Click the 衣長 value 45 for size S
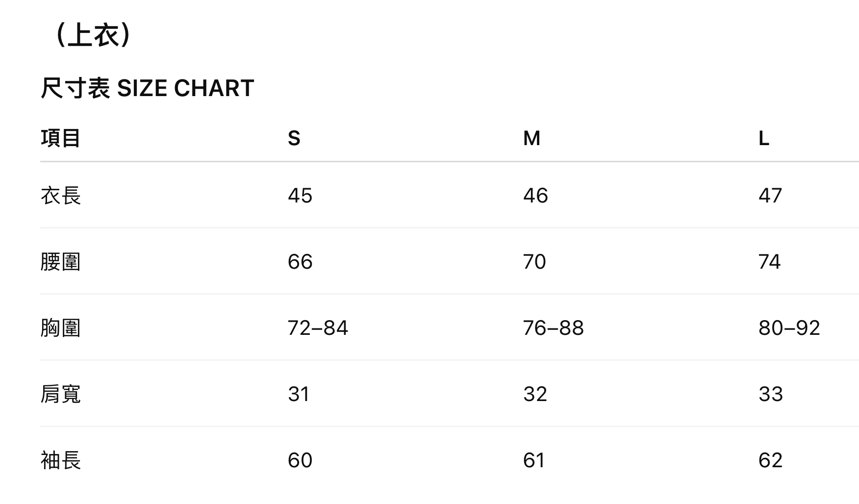Screen dimensions: 859x504 (x=300, y=196)
